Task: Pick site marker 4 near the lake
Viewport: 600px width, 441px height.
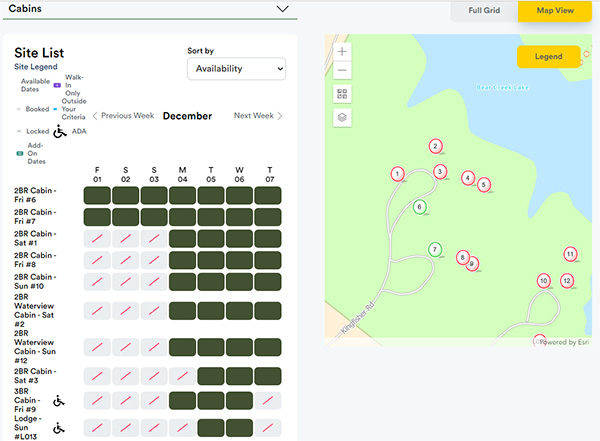Action: coord(467,178)
